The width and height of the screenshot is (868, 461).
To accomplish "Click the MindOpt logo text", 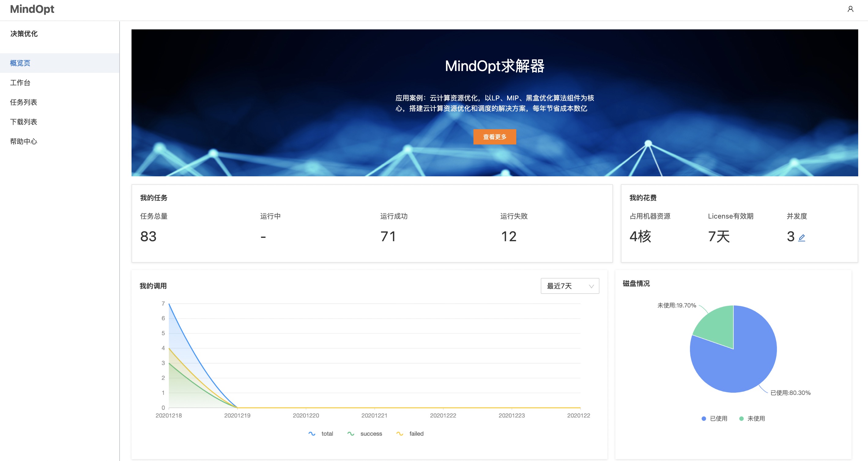I will tap(32, 9).
